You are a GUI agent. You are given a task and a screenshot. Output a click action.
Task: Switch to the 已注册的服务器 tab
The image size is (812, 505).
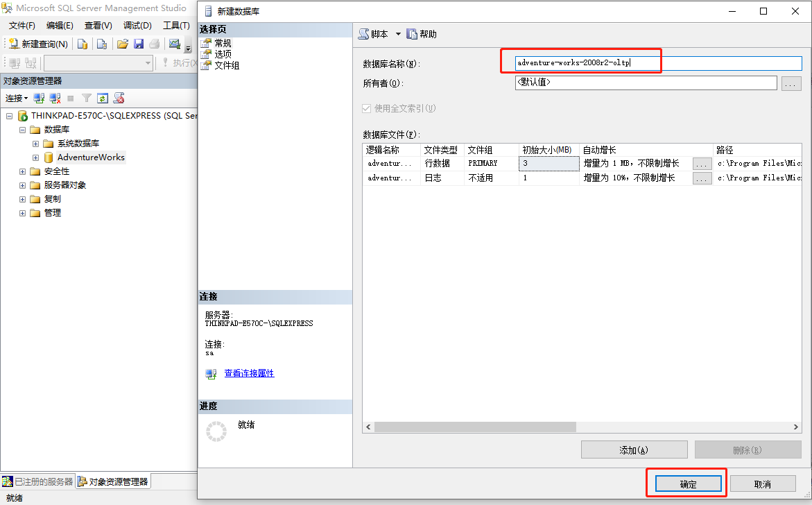[37, 481]
